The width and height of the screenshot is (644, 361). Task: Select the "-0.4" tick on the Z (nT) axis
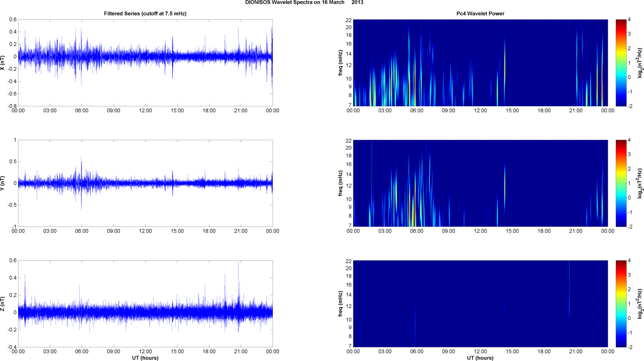(x=12, y=347)
